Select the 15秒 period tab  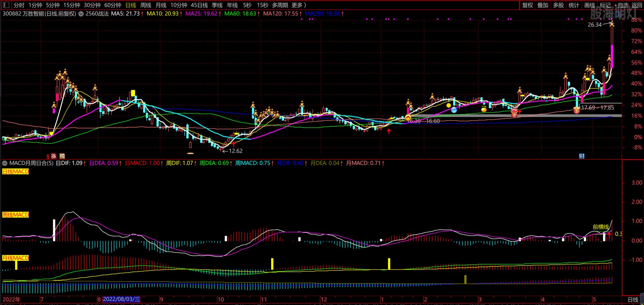coord(263,5)
